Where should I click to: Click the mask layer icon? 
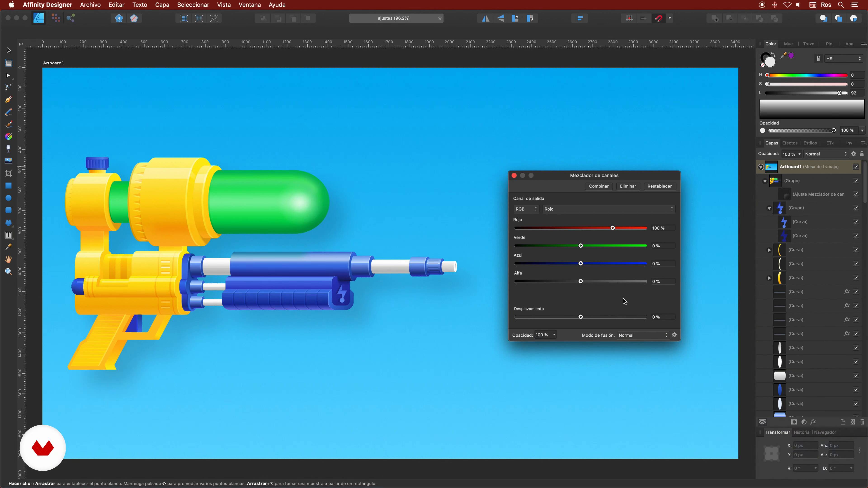[x=794, y=422]
